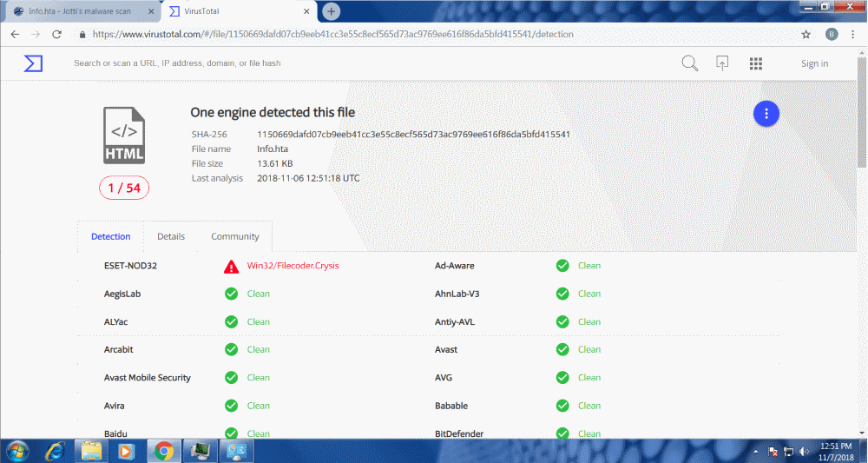Click green check icon for Arcabit

(x=232, y=349)
